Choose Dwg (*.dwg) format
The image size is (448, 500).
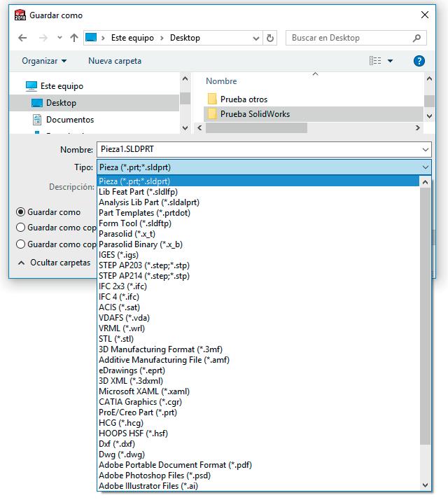(258, 454)
